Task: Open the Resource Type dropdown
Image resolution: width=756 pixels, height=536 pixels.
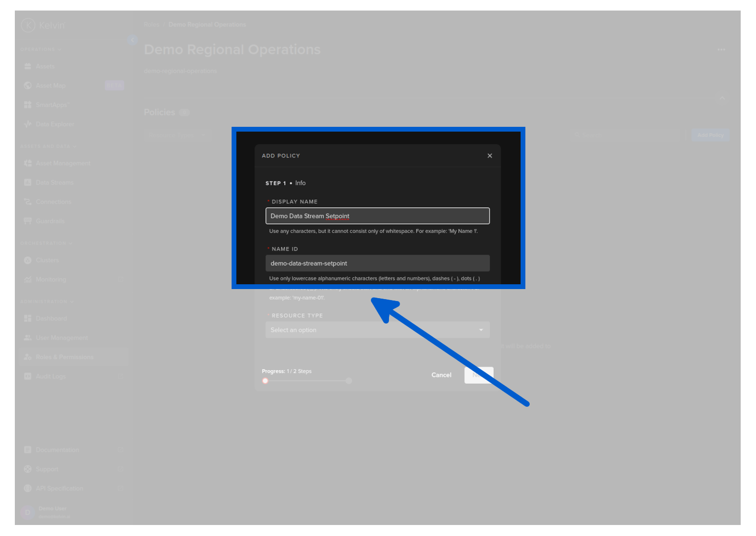Action: pos(377,330)
